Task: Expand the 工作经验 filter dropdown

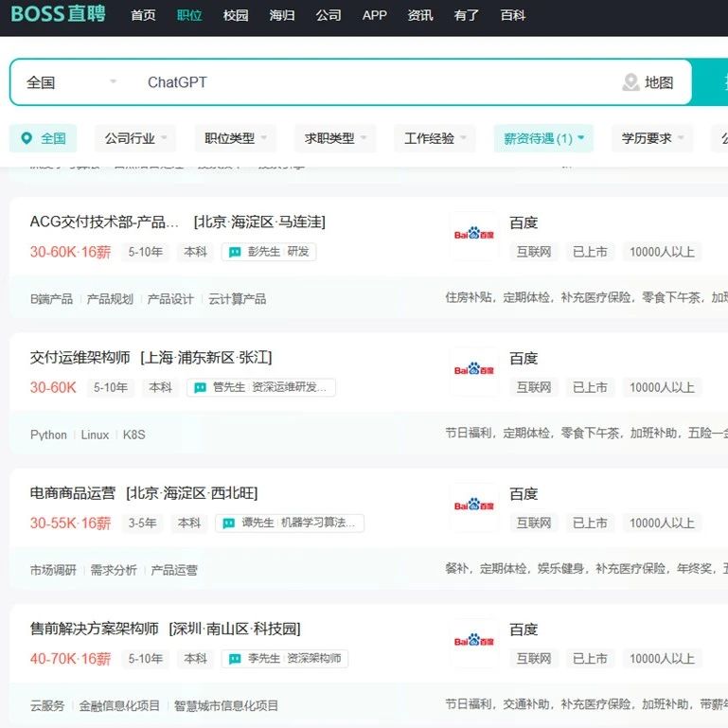Action: pos(435,138)
